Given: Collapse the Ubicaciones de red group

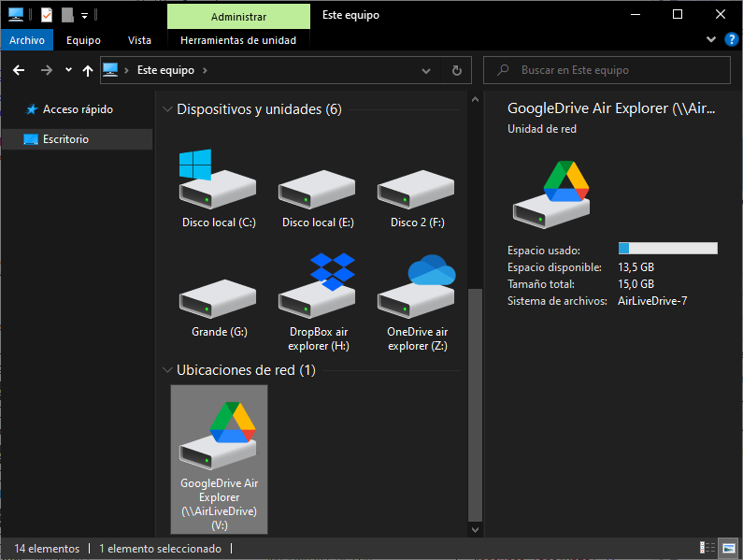Looking at the screenshot, I should click(167, 370).
